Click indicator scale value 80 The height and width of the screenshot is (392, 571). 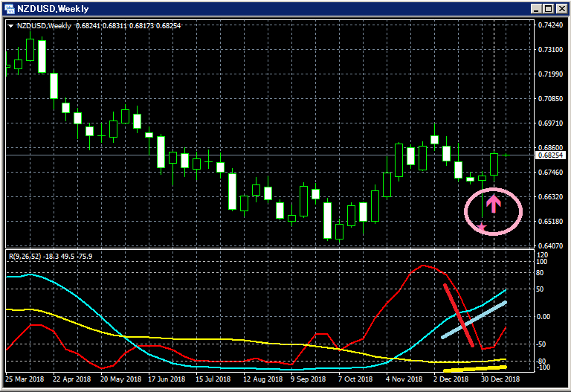540,273
